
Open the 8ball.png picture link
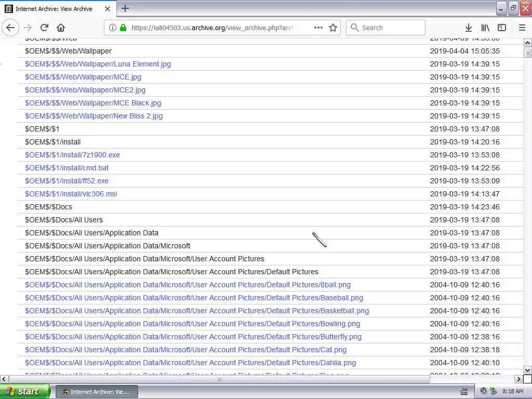click(188, 285)
